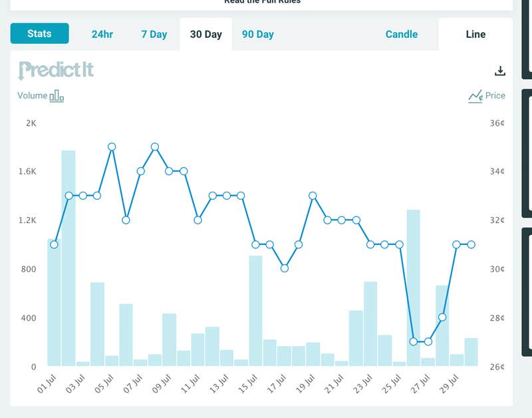532x418 pixels.
Task: Click the last price point at 31¢
Action: click(471, 244)
